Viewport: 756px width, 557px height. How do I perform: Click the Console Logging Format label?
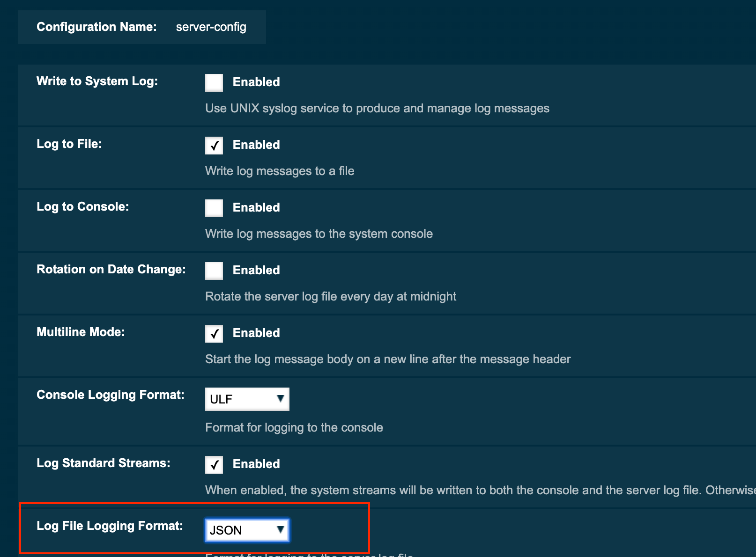[110, 395]
